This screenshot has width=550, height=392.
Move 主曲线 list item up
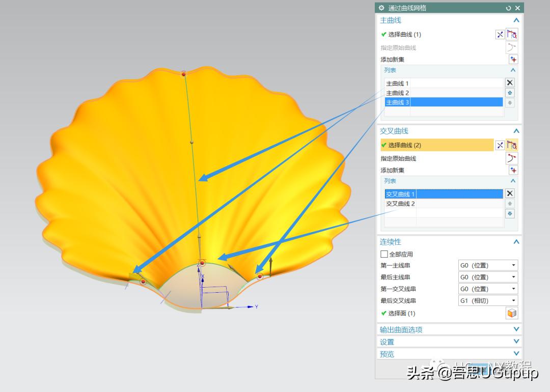point(510,93)
